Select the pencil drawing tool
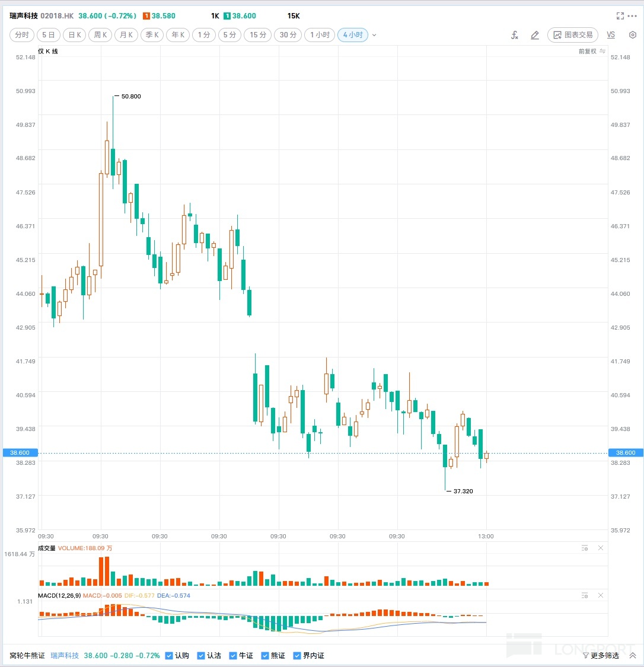Viewport: 644px width, 667px height. click(535, 35)
